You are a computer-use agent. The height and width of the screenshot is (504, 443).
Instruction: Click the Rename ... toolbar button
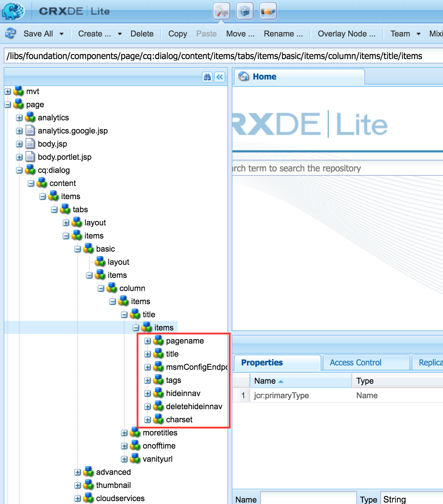click(x=283, y=34)
